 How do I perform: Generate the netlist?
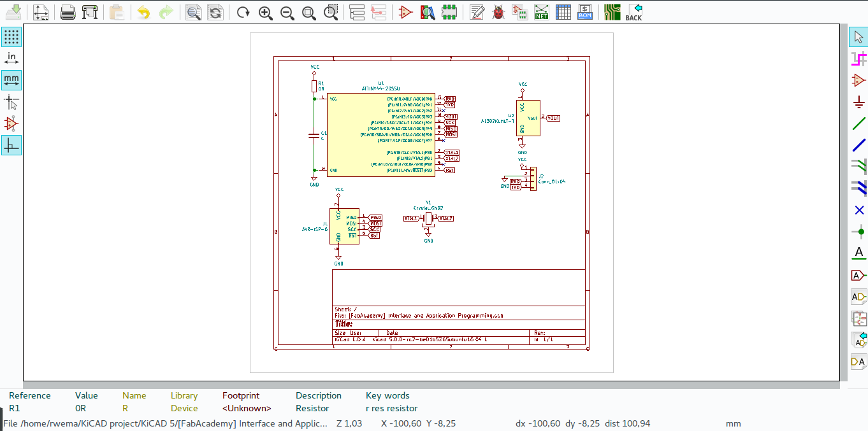541,11
